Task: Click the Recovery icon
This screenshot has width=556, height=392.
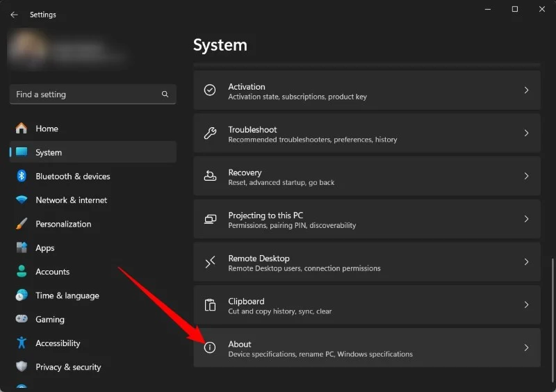Action: pyautogui.click(x=210, y=176)
